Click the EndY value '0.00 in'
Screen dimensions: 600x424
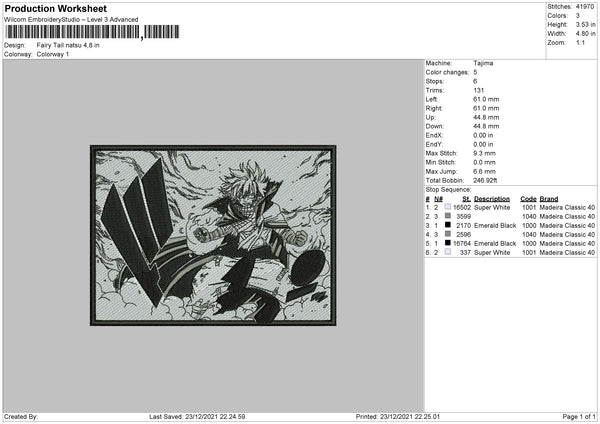483,145
